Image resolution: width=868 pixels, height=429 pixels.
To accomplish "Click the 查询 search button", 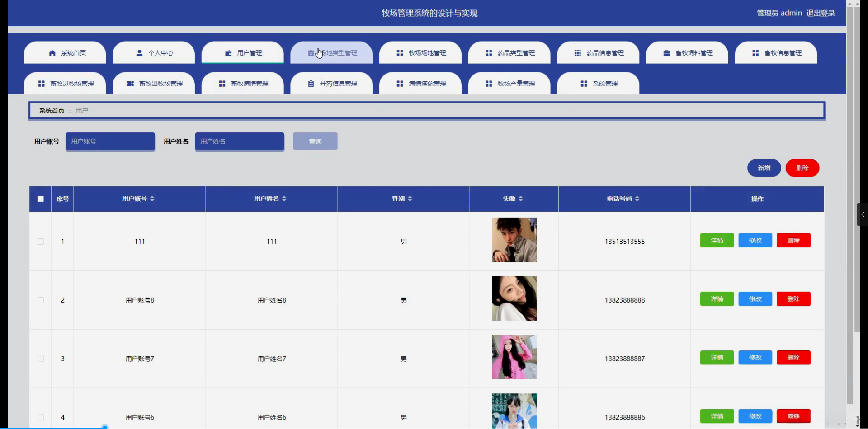I will (x=315, y=141).
